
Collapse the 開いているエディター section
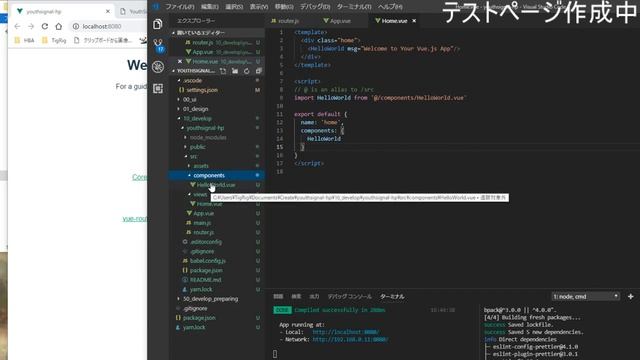(217, 33)
